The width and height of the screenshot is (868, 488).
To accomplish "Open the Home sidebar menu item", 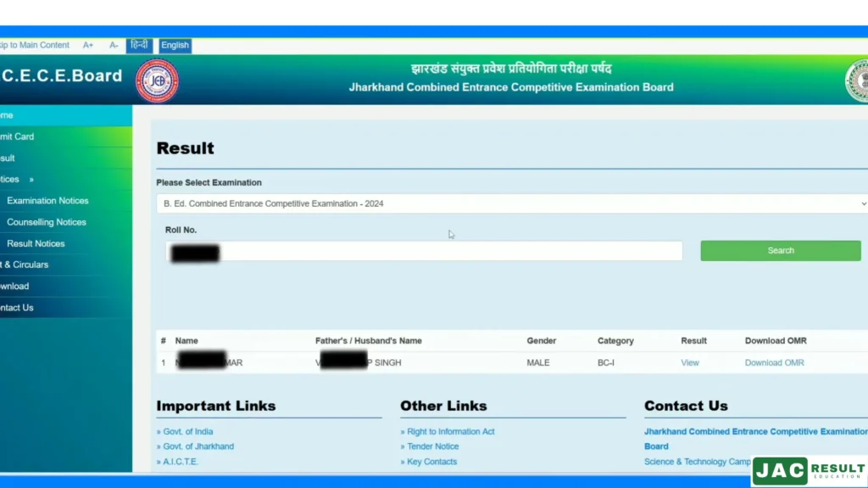I will (x=66, y=115).
